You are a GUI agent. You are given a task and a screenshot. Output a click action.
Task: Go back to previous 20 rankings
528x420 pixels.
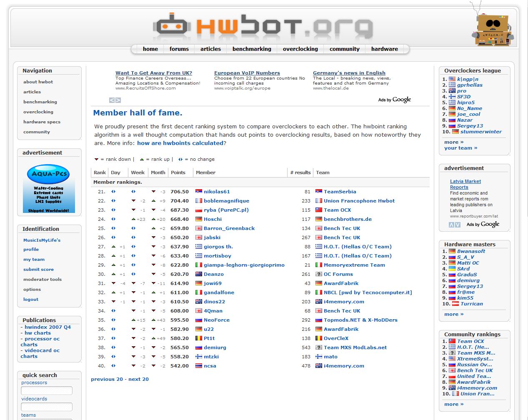coord(107,379)
